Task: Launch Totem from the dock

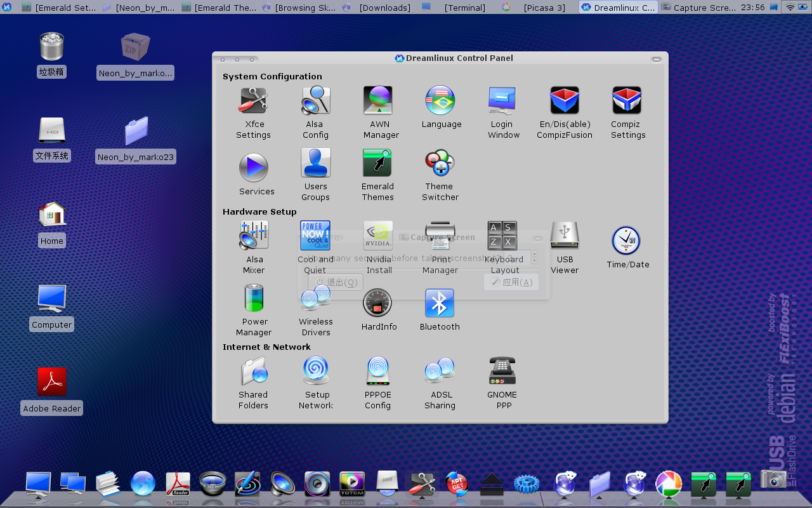Action: tap(352, 484)
